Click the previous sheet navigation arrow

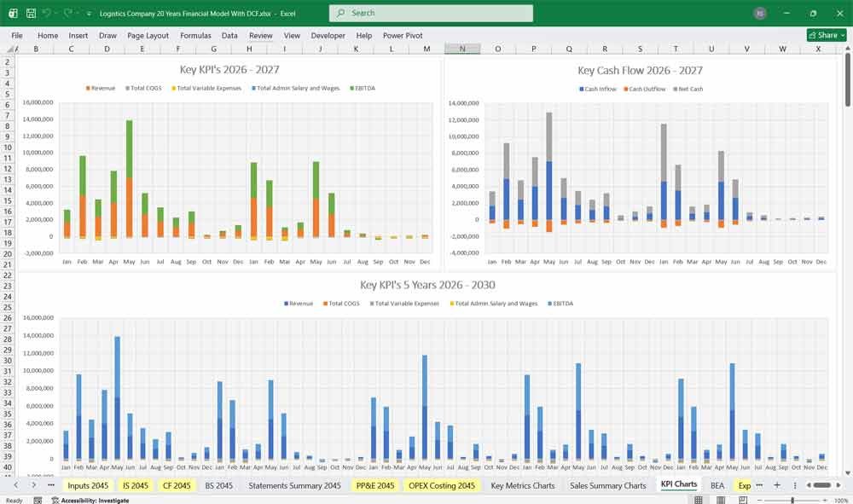(x=15, y=485)
